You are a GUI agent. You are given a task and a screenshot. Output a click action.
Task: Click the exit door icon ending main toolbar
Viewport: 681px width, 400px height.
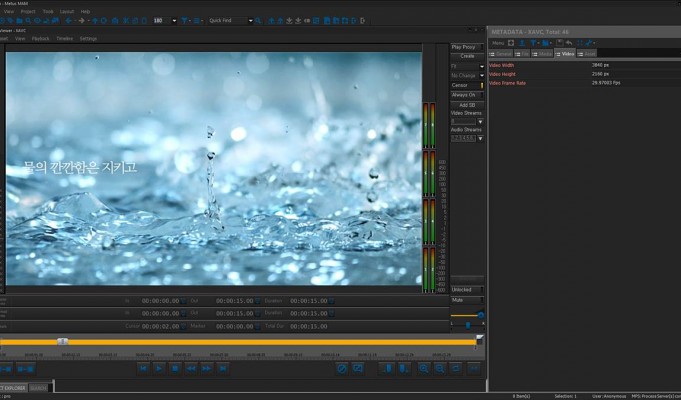pos(362,20)
